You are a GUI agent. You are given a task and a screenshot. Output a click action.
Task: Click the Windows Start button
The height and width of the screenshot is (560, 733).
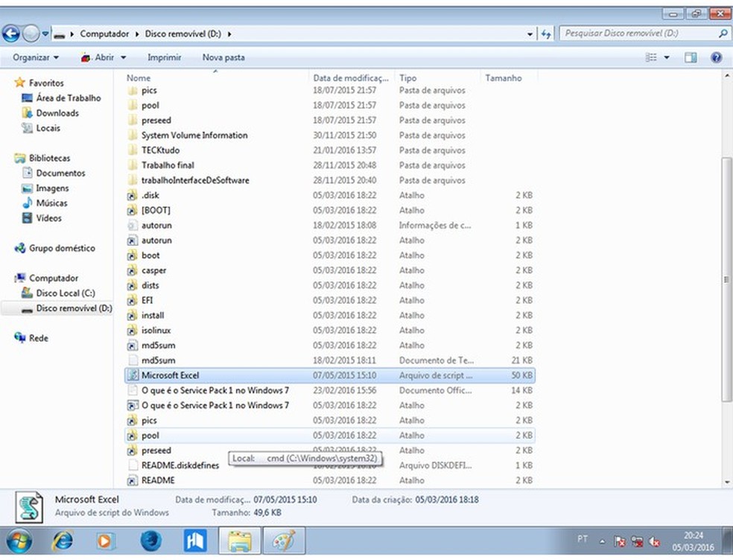19,539
